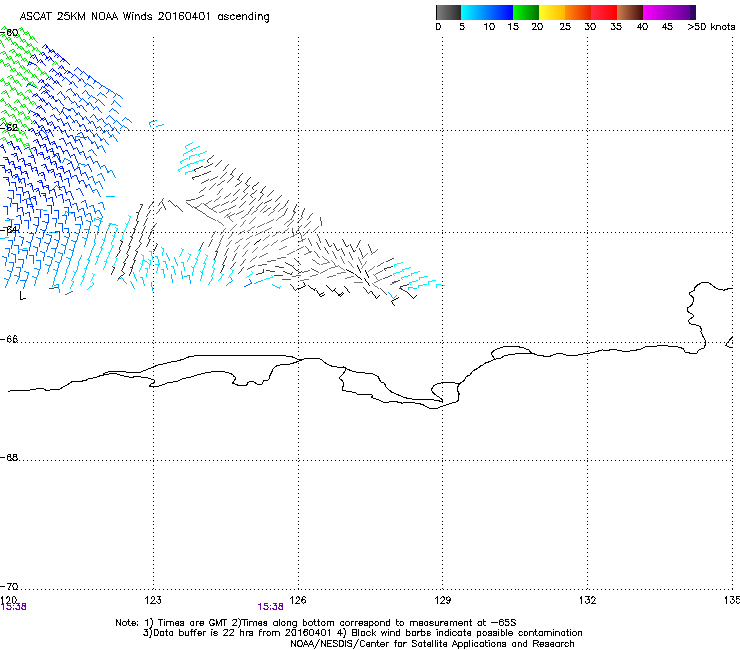Click the gray 0-5 knots legend segment
Viewport: 740px width, 650px height.
coord(448,12)
